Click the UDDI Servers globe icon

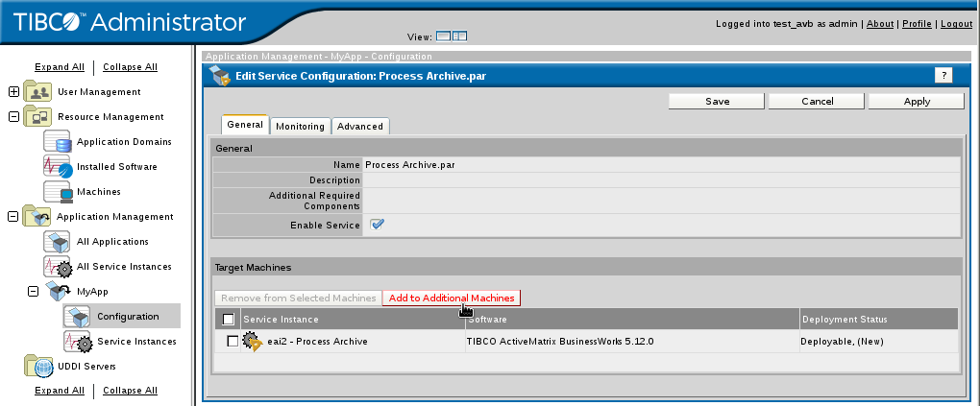coord(38,367)
